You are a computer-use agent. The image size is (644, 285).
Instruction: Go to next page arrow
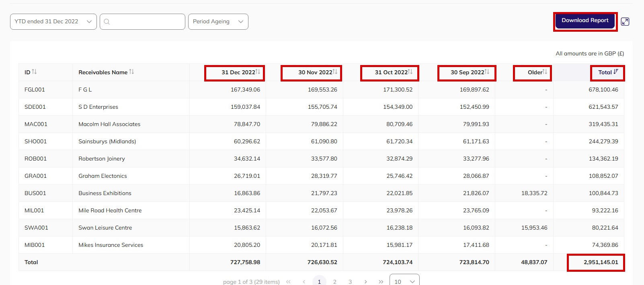point(365,282)
